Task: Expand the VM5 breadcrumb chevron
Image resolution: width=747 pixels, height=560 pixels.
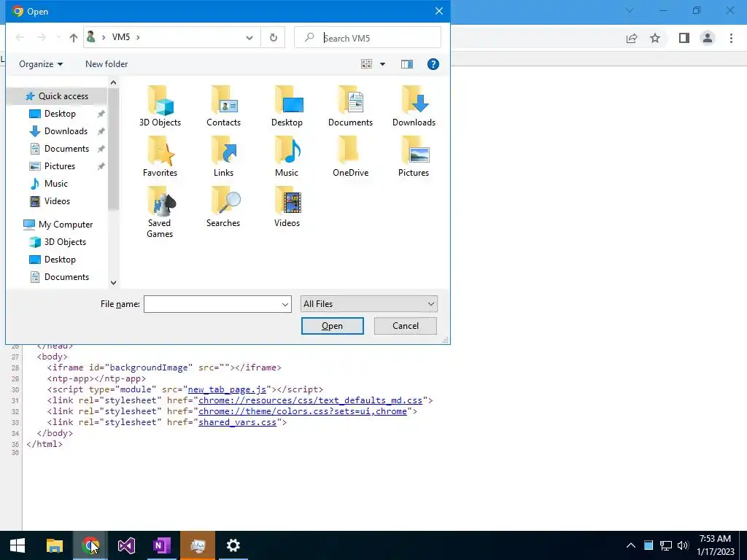Action: click(138, 38)
